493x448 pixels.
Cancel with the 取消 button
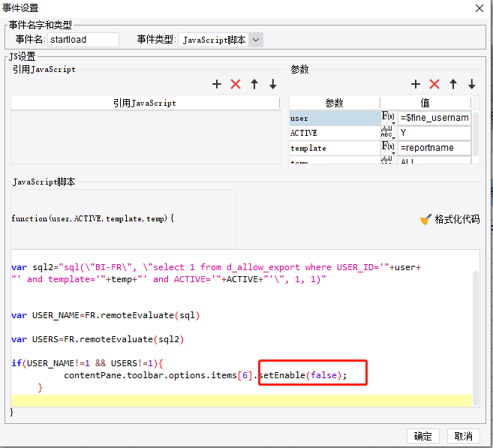tap(464, 436)
